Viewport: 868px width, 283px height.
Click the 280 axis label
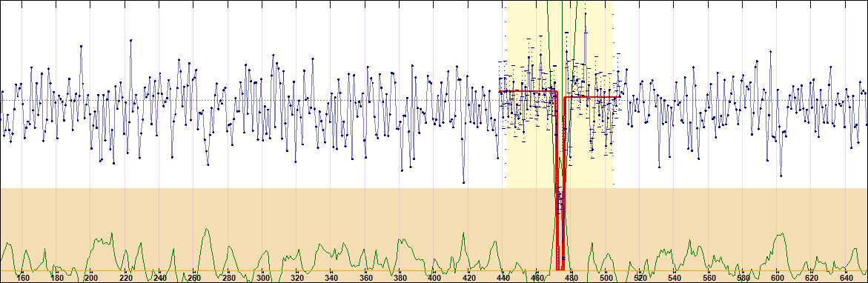point(228,278)
